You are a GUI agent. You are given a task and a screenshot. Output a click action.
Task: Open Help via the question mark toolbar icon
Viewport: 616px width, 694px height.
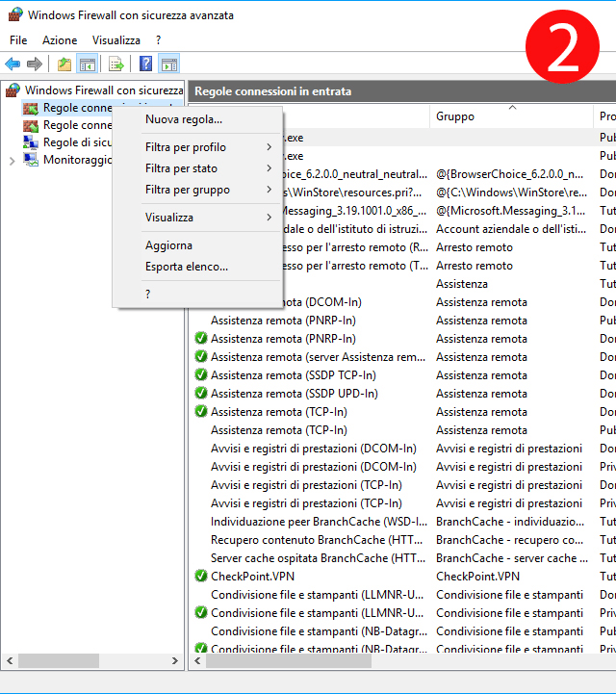click(x=145, y=64)
